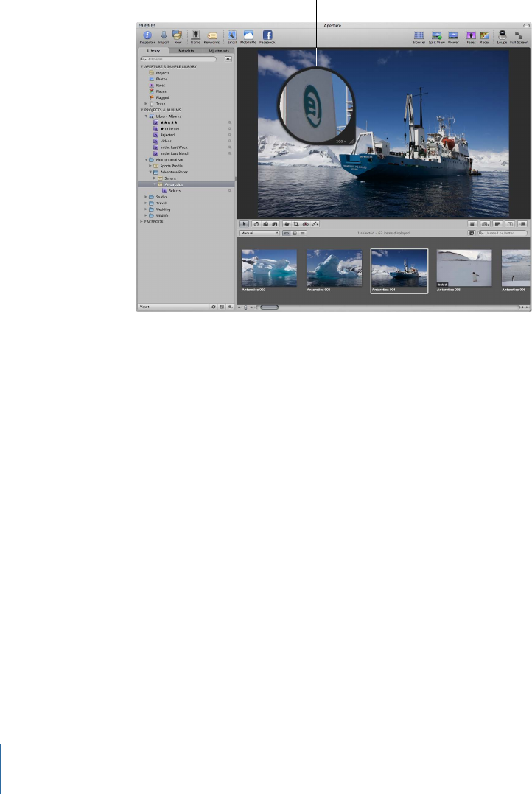532x794 pixels.
Task: Collapse the Photojournalism folder
Action: (x=147, y=159)
